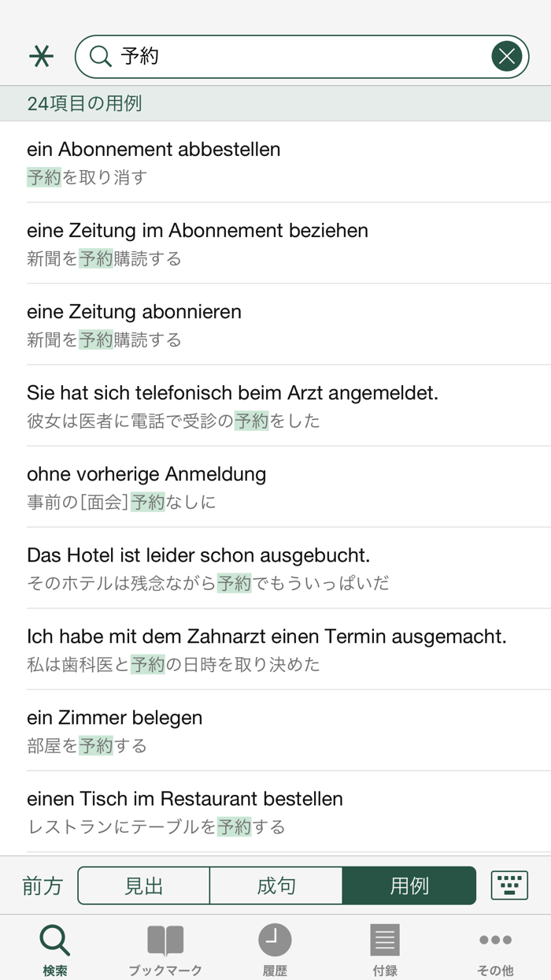551x980 pixels.
Task: Open "einen Tisch im Restaurant bestellen"
Action: point(275,811)
